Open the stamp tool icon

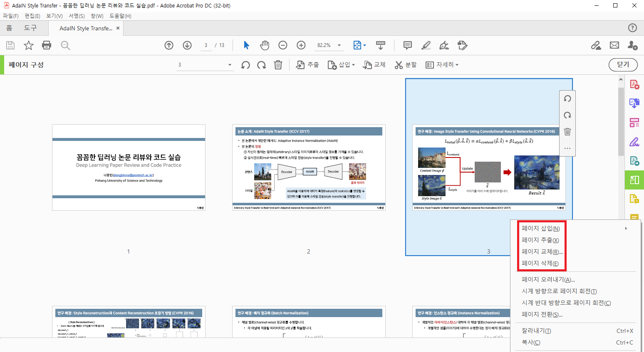[x=462, y=45]
